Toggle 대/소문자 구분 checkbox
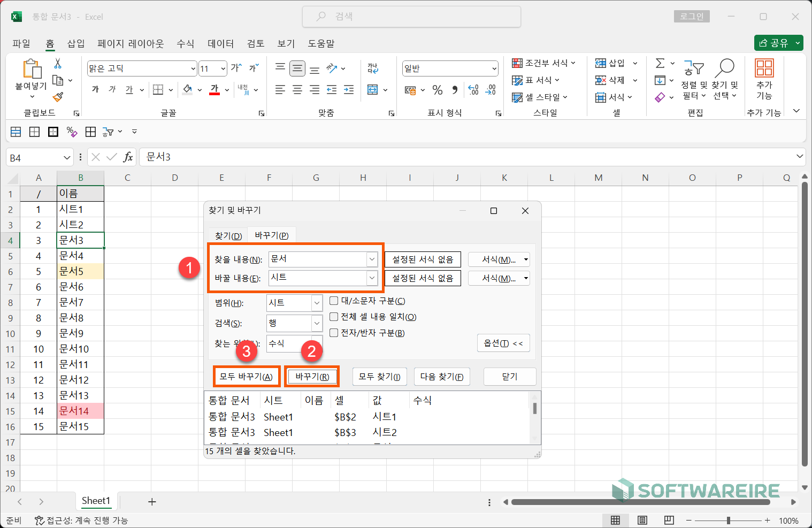This screenshot has height=528, width=812. pos(334,301)
